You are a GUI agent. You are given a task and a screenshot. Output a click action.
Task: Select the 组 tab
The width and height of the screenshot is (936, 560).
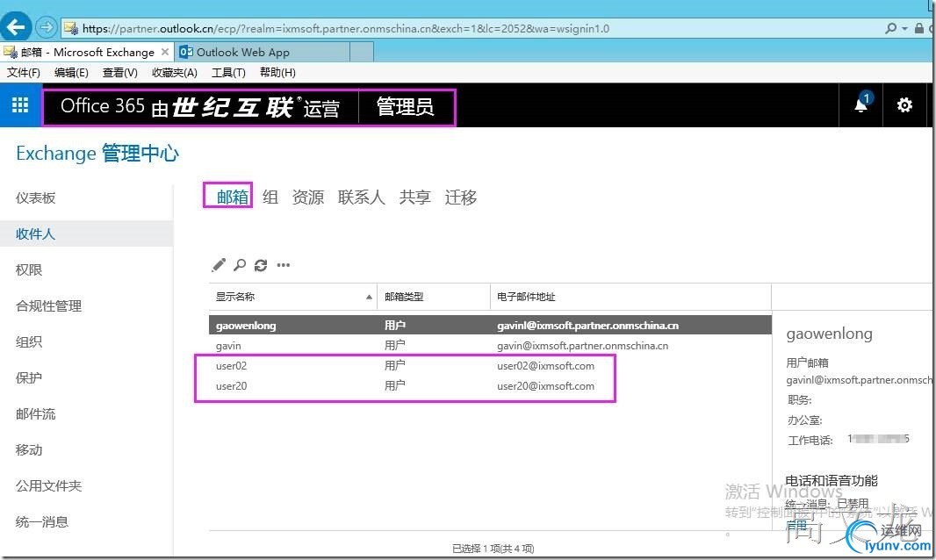click(270, 197)
